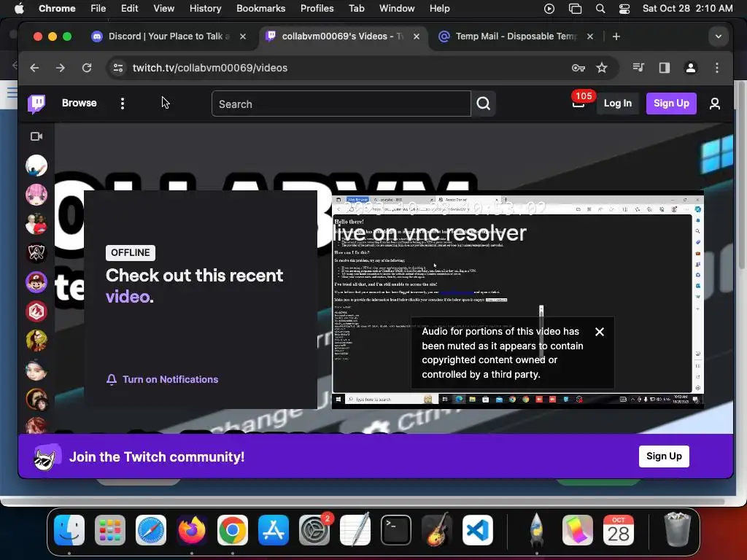
Task: Select the collabvm00069's Videos tab
Action: click(x=342, y=36)
